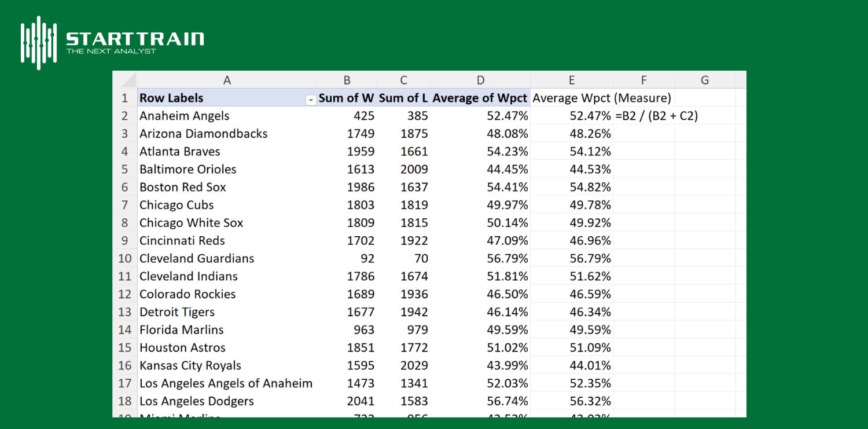Select column C header
Viewport: 868px width, 429px height.
(x=403, y=80)
